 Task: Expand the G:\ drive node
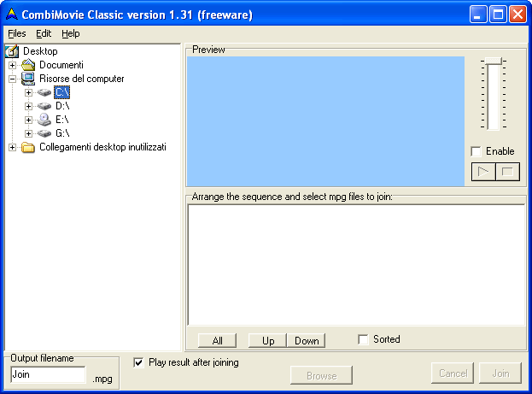[28, 133]
